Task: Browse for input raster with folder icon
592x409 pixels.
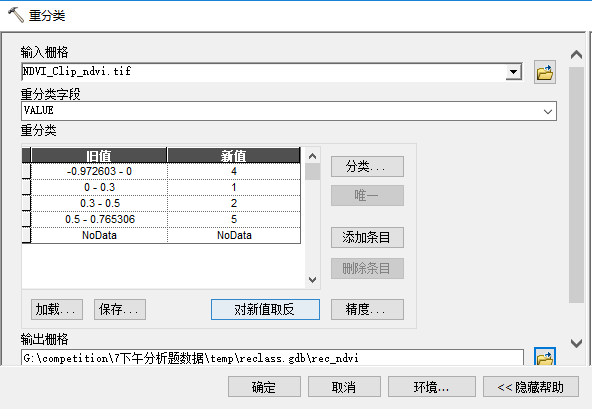Action: point(544,72)
